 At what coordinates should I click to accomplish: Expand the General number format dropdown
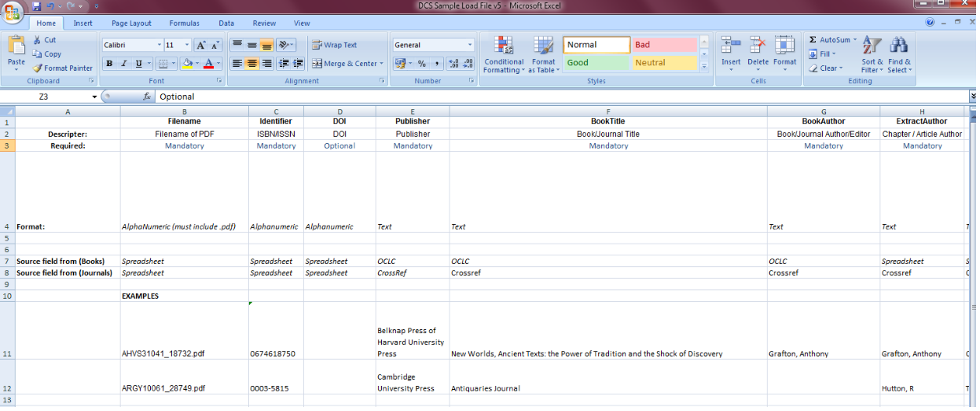coord(470,45)
